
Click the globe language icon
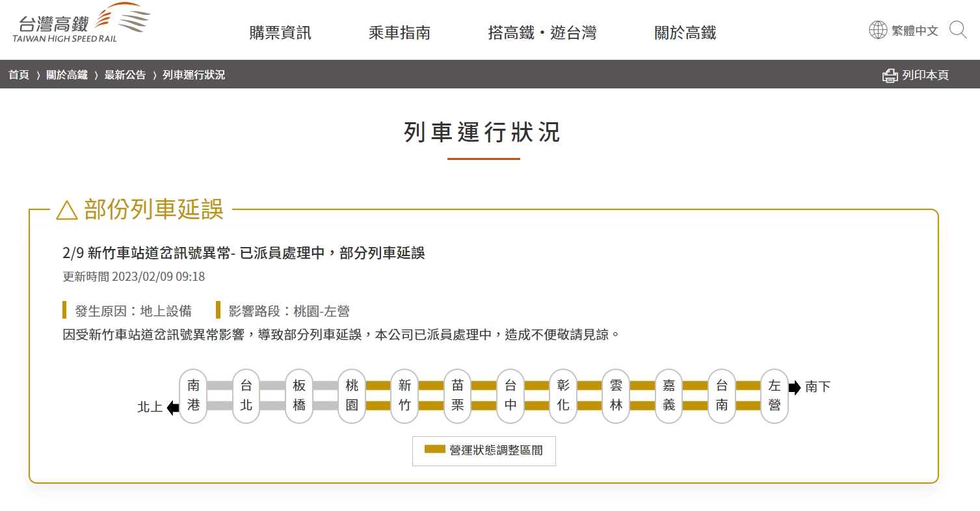tap(878, 30)
